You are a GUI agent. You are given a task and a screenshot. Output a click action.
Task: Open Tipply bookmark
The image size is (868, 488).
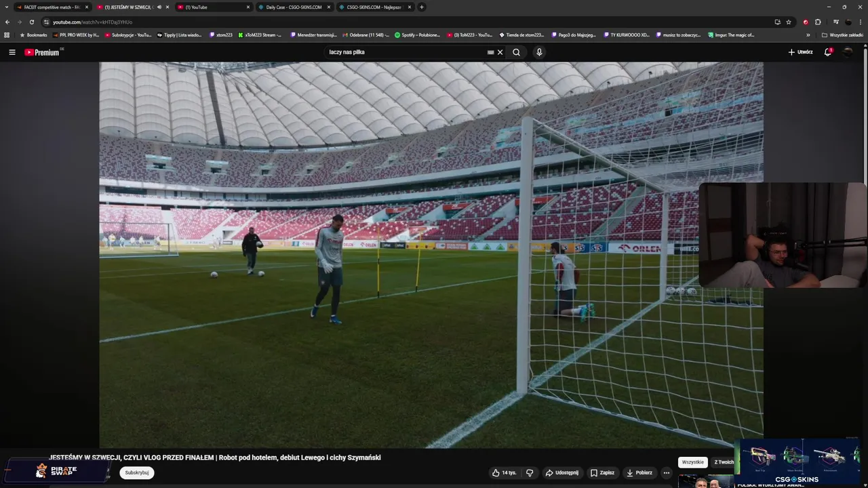(179, 35)
